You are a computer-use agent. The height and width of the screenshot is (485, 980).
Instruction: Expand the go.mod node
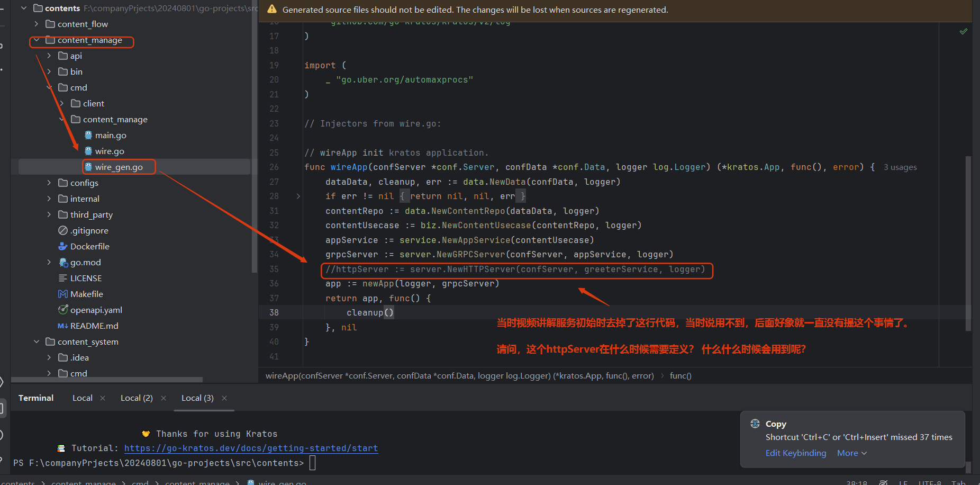[x=49, y=262]
